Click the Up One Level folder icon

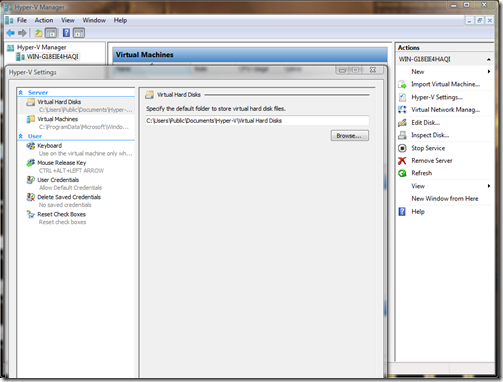tap(38, 33)
